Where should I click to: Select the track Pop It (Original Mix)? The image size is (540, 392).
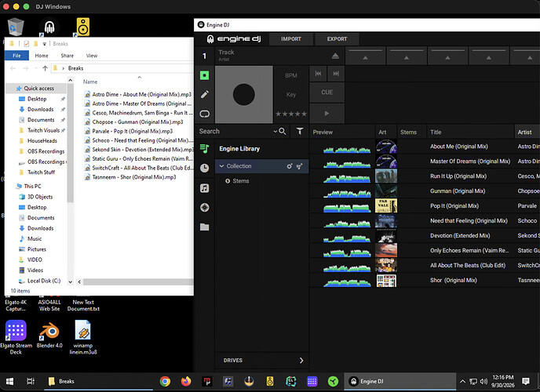454,205
